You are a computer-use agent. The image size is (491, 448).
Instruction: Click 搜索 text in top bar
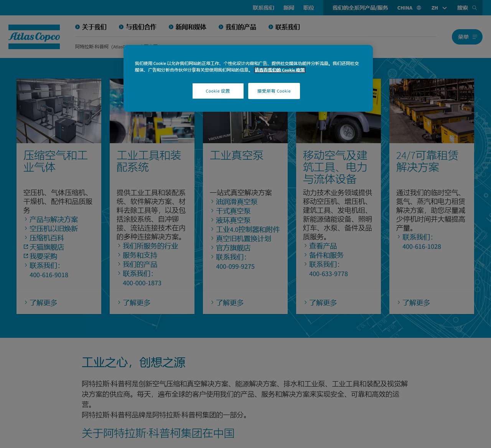(x=462, y=8)
